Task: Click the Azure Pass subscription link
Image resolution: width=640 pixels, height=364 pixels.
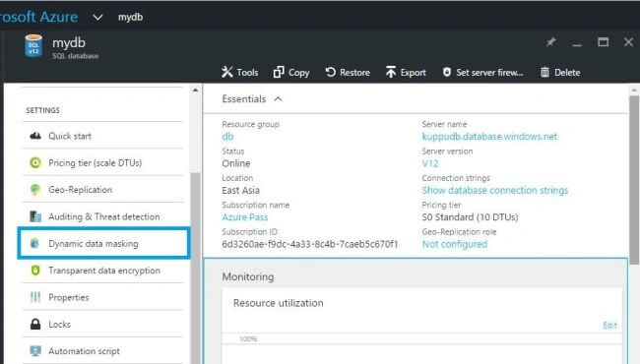Action: coord(245,217)
